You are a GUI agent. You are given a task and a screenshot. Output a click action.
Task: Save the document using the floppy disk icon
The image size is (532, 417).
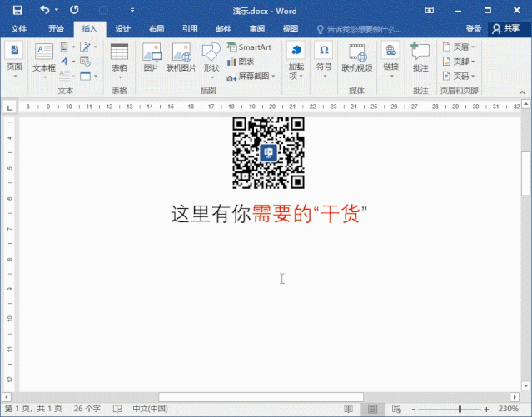17,10
